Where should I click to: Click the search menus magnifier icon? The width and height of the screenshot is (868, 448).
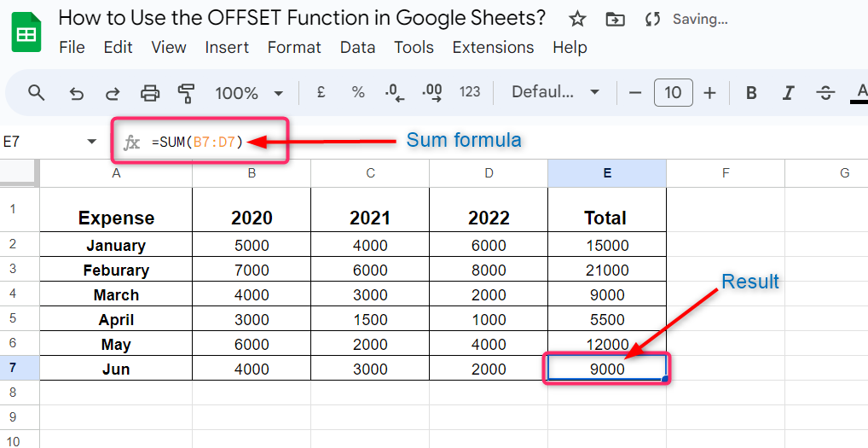(36, 93)
